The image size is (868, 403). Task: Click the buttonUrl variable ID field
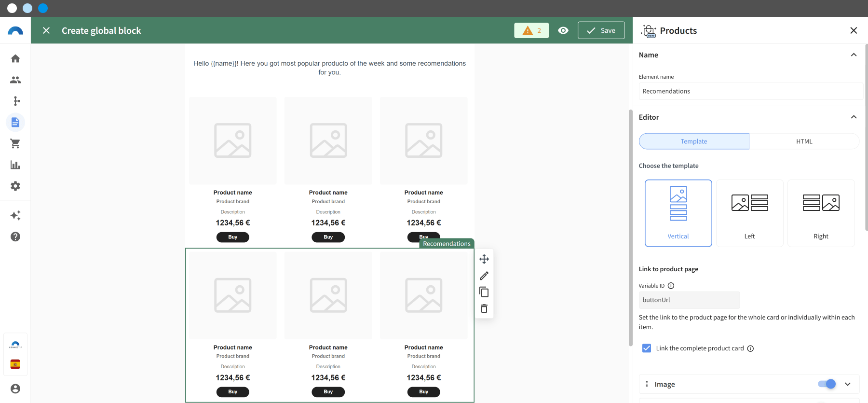pos(689,300)
